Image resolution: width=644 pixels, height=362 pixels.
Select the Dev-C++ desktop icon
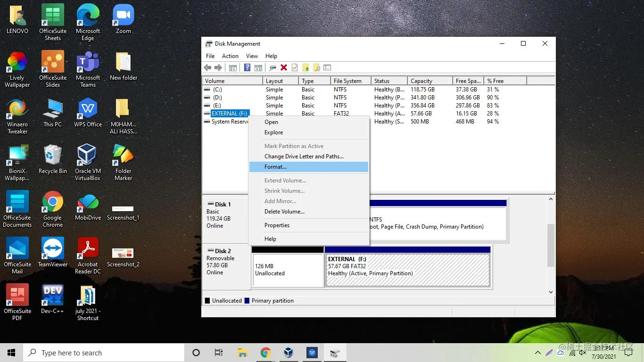pos(53,299)
